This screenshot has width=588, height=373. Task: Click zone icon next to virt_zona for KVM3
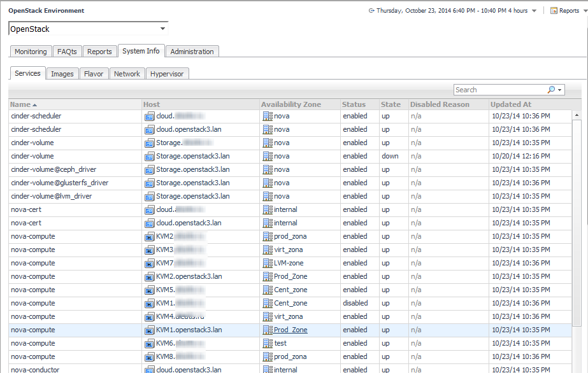pos(268,250)
